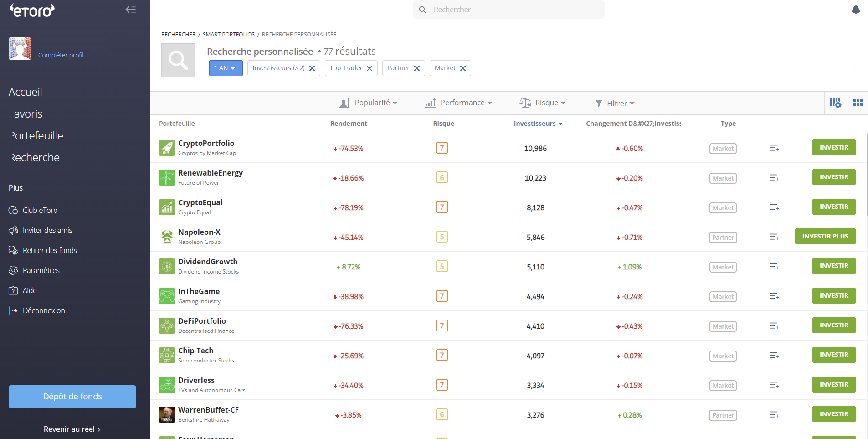Open WarrenBuffet-CF portrait thumbnail

(x=167, y=414)
